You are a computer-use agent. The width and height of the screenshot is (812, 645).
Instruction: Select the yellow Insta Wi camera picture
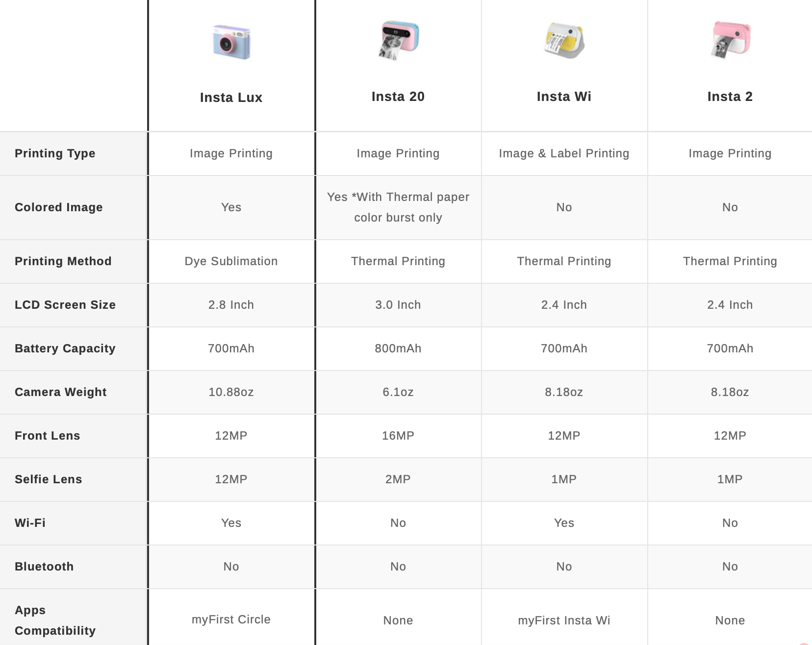(564, 40)
